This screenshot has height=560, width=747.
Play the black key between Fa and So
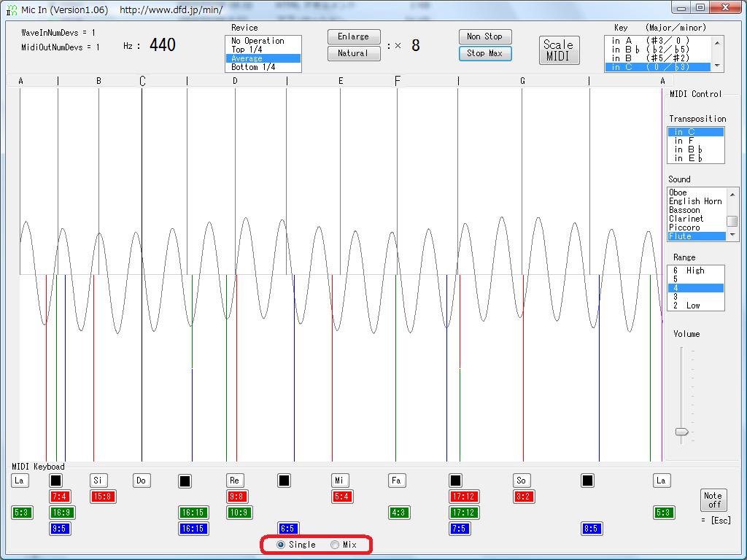pyautogui.click(x=455, y=481)
